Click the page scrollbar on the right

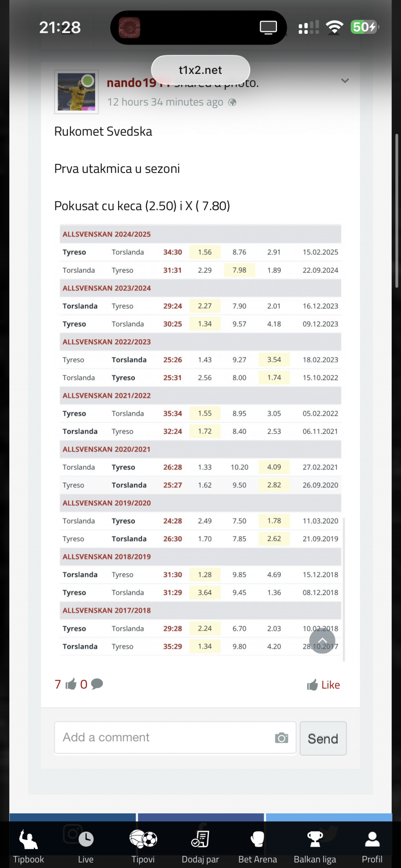[x=396, y=211]
